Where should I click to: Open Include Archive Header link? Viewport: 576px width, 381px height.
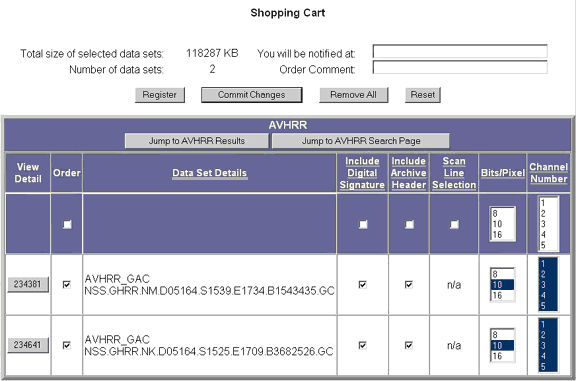click(408, 173)
